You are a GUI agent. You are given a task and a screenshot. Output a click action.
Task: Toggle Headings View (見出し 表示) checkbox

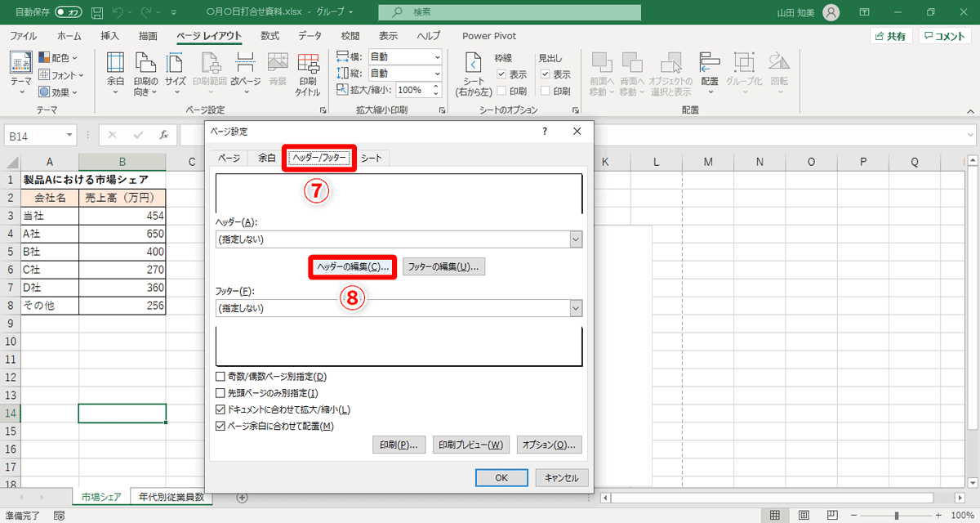pos(545,74)
